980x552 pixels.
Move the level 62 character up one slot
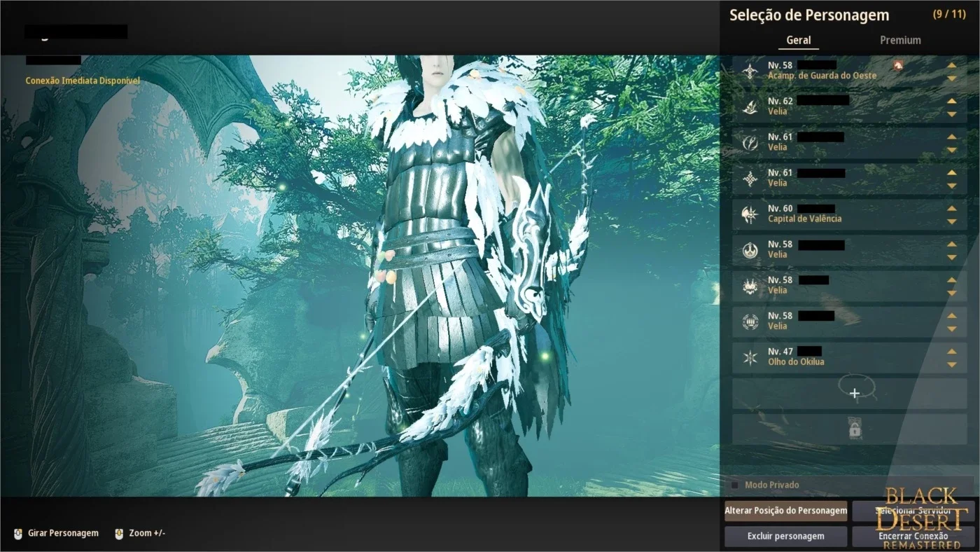951,102
